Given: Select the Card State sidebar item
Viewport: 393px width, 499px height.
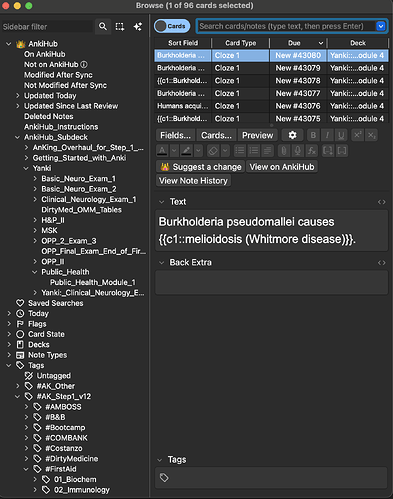Looking at the screenshot, I should click(x=40, y=334).
